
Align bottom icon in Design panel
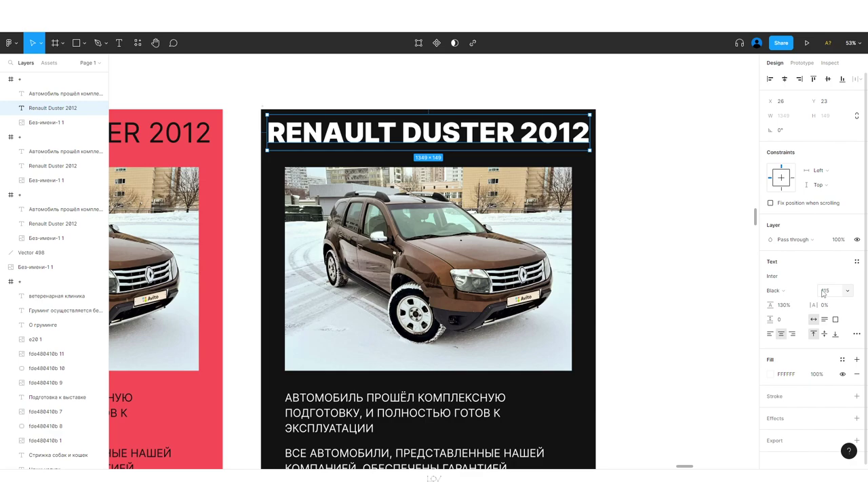(x=842, y=79)
